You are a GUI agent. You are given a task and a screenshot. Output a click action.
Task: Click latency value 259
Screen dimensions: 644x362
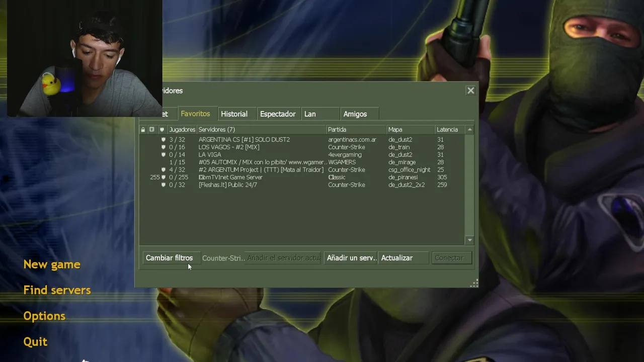(x=442, y=185)
